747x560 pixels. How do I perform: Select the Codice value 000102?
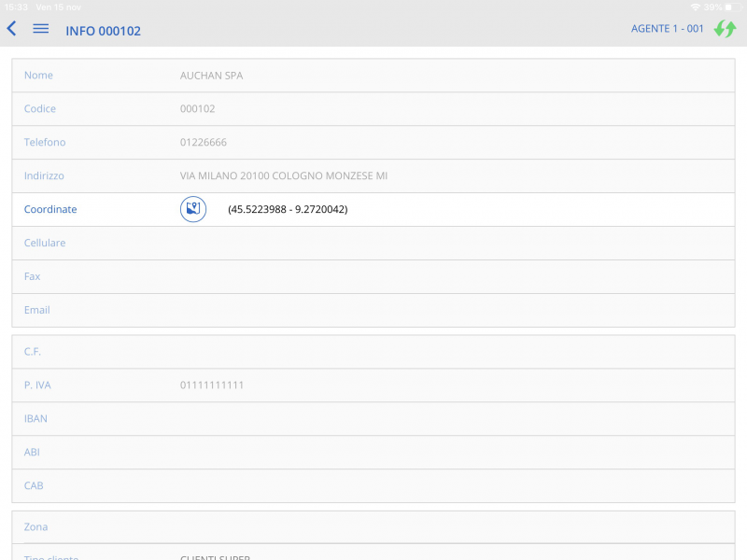[x=197, y=109]
